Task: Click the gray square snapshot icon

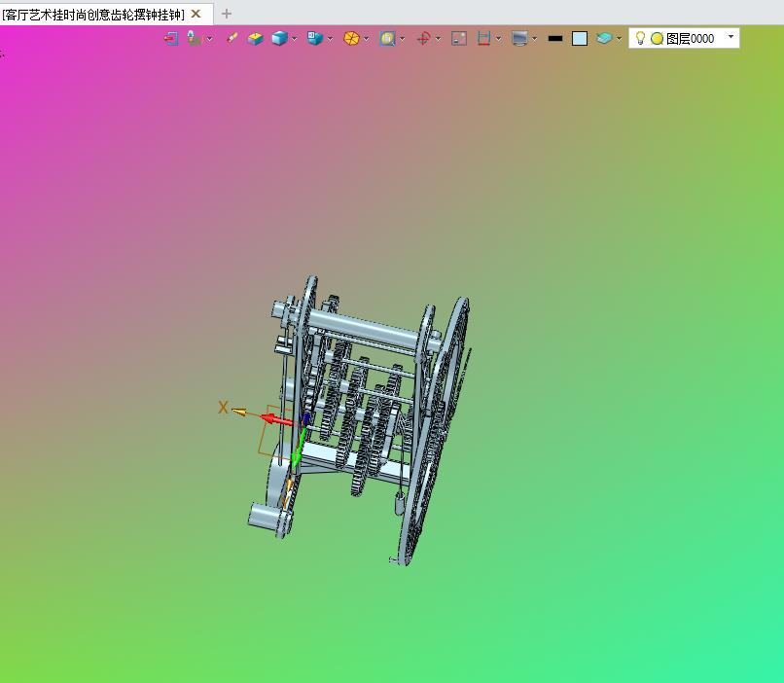Action: coord(459,39)
